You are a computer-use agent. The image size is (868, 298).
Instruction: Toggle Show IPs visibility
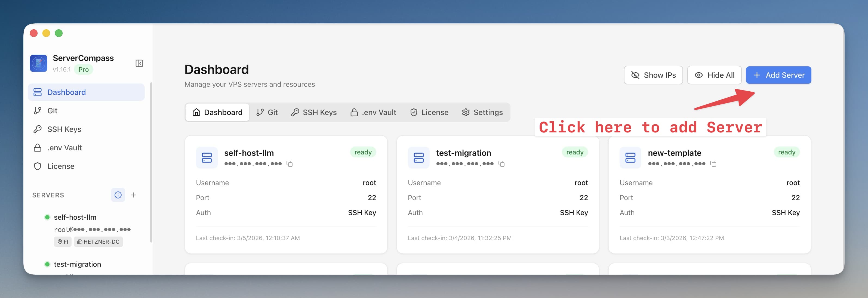[653, 75]
